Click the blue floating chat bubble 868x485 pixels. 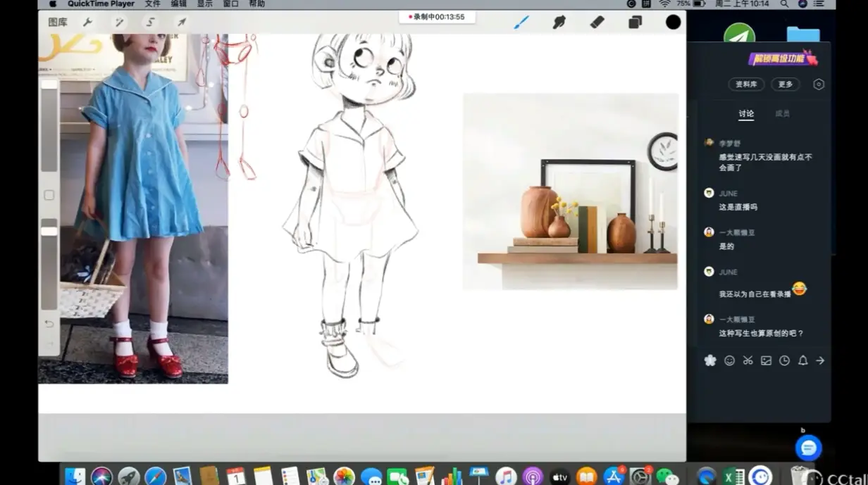pyautogui.click(x=808, y=447)
